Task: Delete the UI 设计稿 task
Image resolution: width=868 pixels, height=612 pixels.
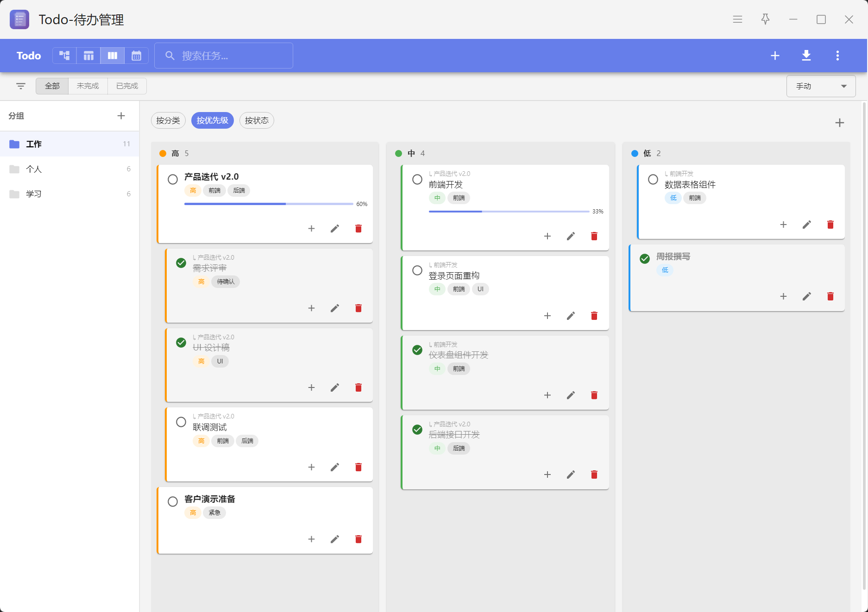Action: tap(359, 387)
